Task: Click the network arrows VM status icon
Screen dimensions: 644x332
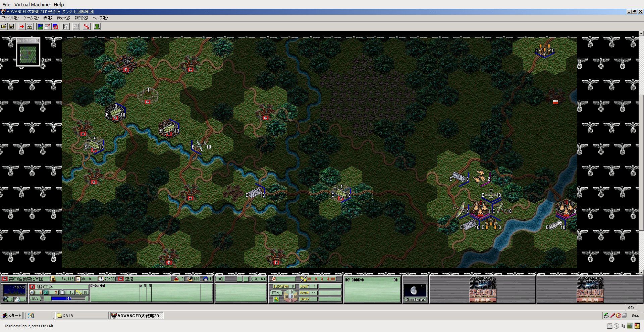Action: click(x=623, y=326)
